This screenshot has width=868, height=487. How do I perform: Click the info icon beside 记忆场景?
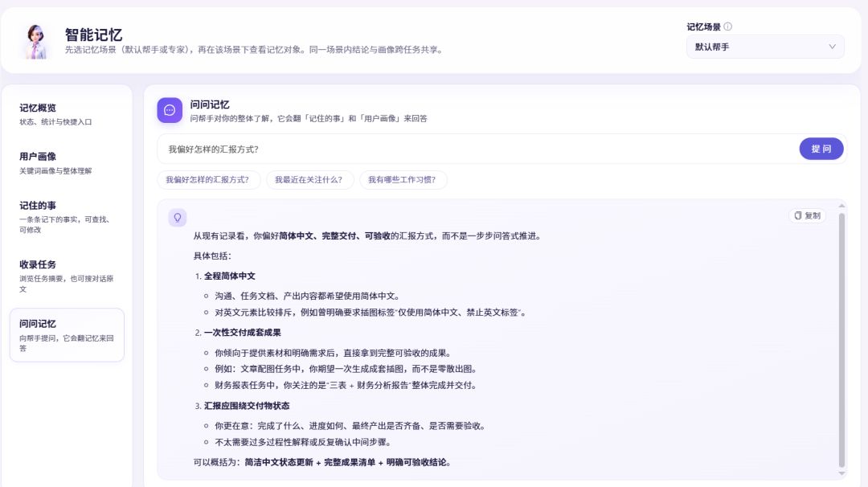click(727, 27)
